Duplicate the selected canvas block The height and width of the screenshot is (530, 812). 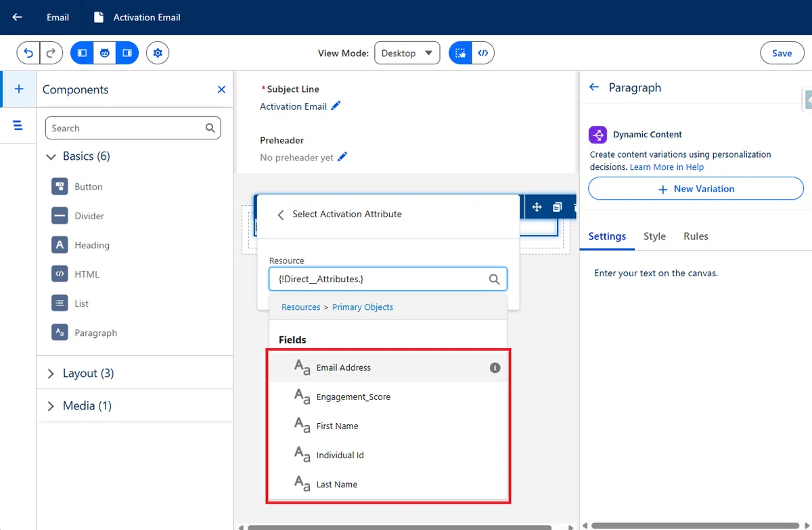point(557,207)
